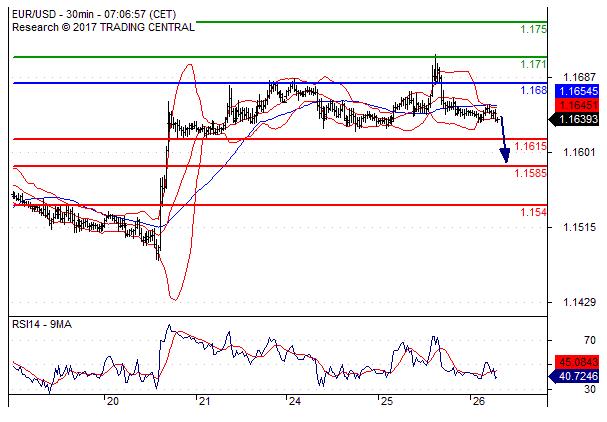The image size is (607, 422).
Task: Click the black 1.16393 current price tag
Action: pyautogui.click(x=574, y=119)
